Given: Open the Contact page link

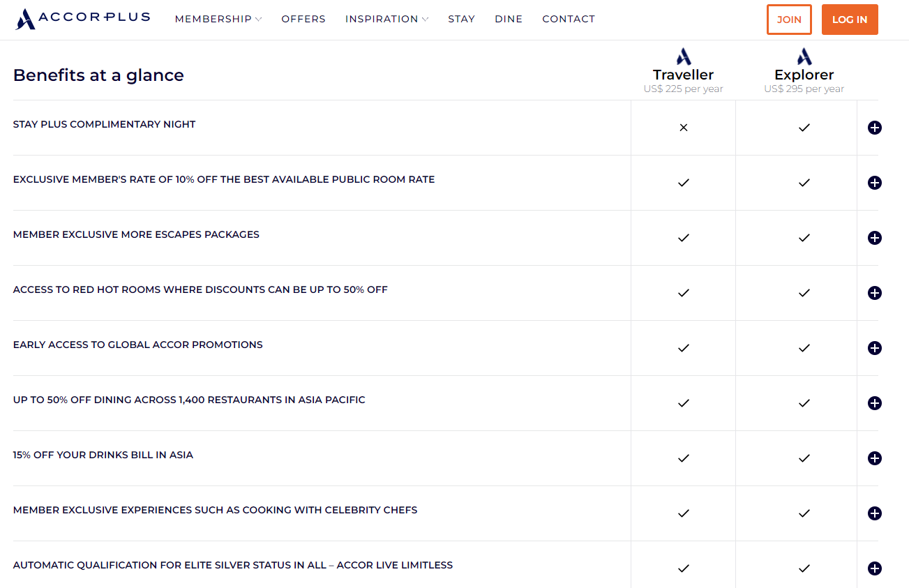Looking at the screenshot, I should 569,20.
